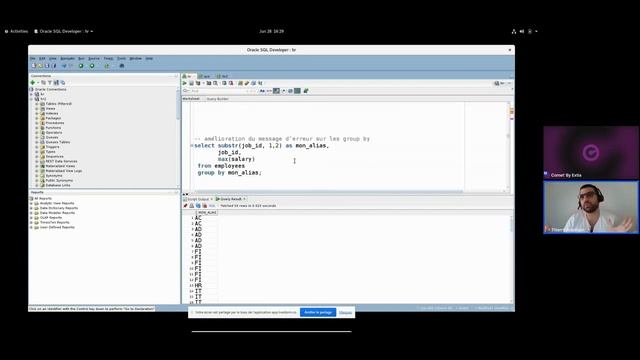The image size is (640, 360).
Task: Click the Public Synonyms tree item
Action: pos(59,180)
